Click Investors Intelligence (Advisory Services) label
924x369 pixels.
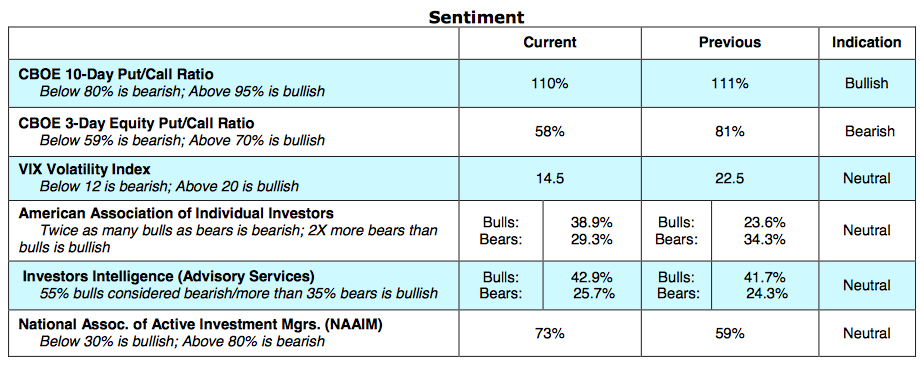169,276
